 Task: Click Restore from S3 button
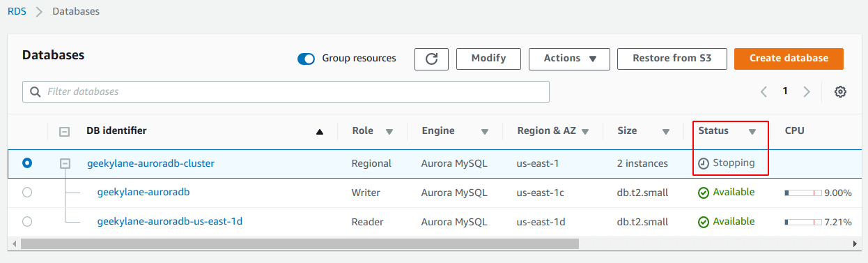[x=672, y=59]
